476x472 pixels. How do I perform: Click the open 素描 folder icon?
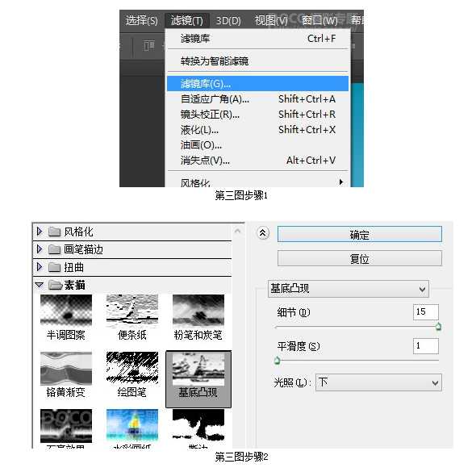(55, 285)
